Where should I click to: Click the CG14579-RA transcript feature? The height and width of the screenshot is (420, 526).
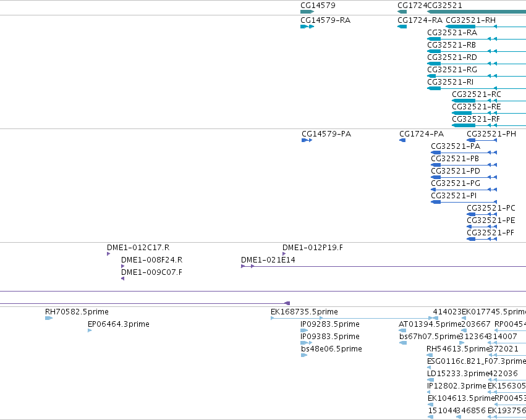(307, 27)
